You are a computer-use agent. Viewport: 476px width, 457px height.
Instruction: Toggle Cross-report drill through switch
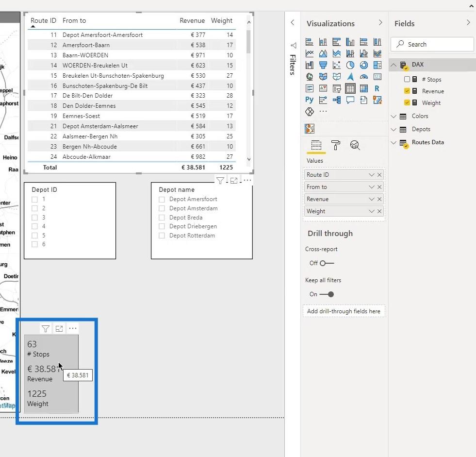pos(327,263)
